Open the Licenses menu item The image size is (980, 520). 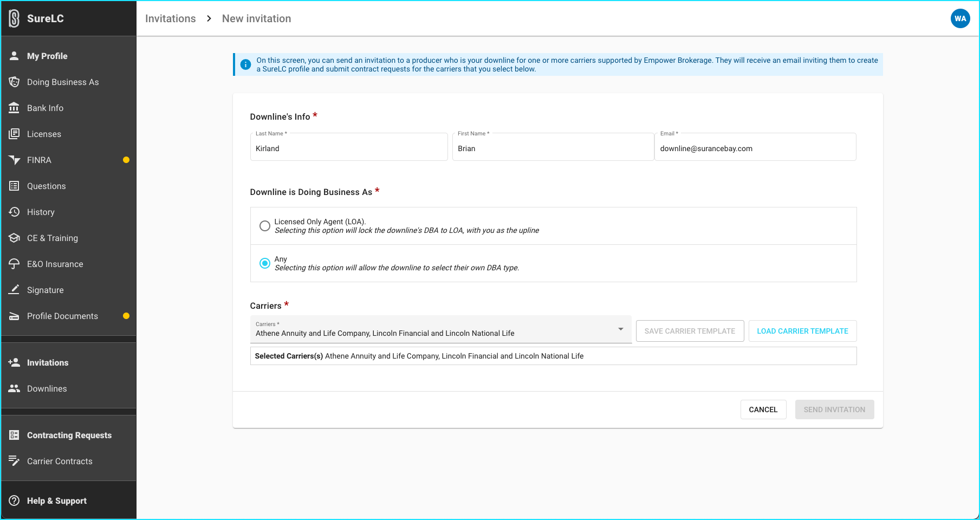(x=69, y=134)
